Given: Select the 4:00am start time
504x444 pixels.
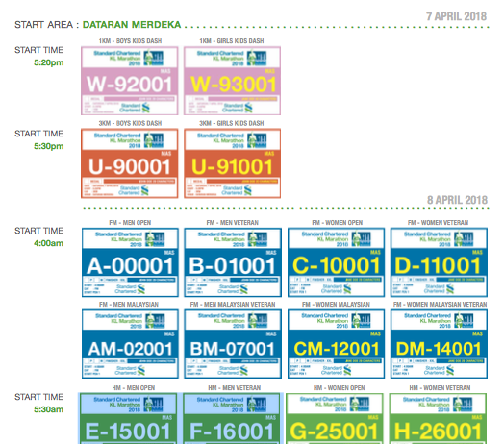Looking at the screenshot, I should point(48,243).
